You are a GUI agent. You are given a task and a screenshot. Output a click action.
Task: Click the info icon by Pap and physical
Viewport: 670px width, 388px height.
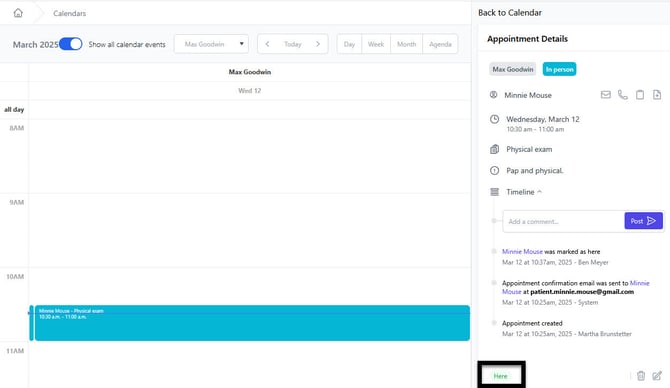494,170
